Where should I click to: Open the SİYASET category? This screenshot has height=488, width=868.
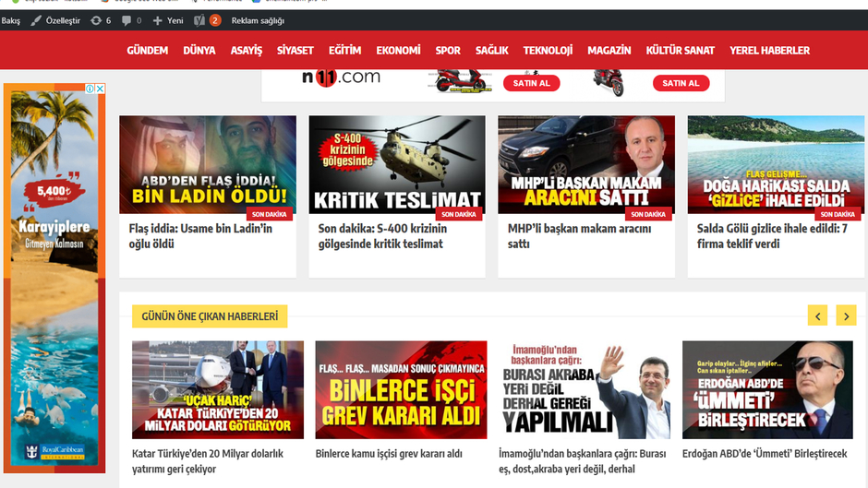coord(295,51)
